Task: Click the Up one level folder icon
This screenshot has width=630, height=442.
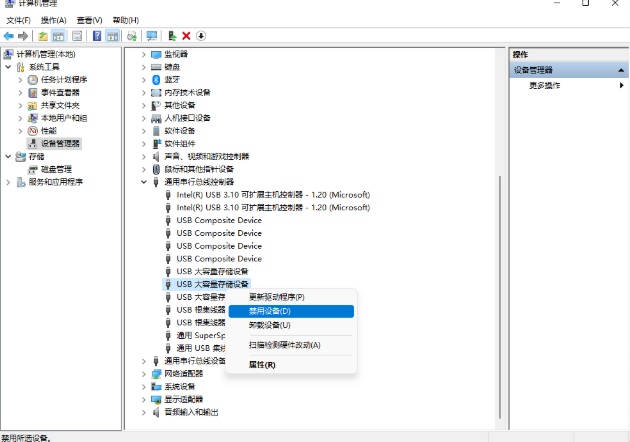Action: point(43,35)
